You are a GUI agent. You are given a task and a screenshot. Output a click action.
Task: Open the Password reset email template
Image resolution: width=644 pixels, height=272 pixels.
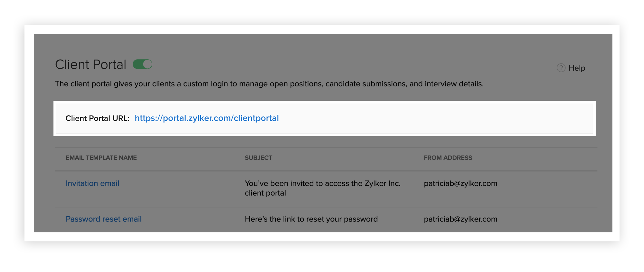tap(103, 219)
